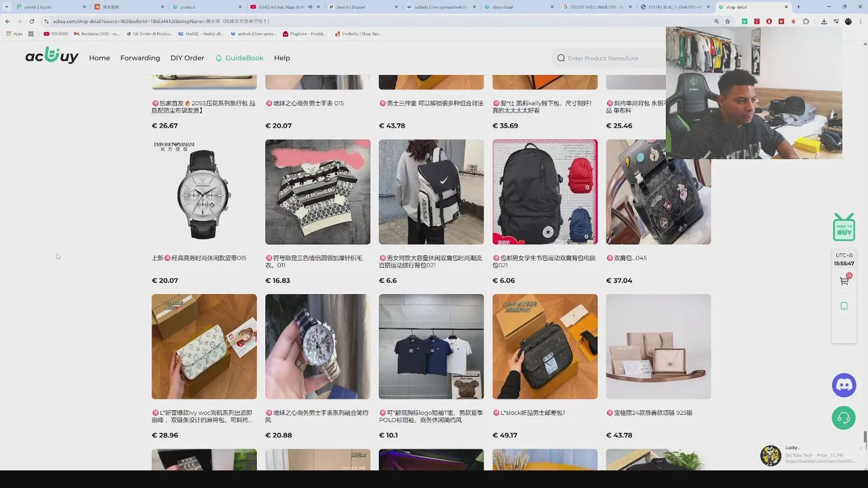Click the site info icon in address bar
The image size is (868, 488).
click(46, 21)
